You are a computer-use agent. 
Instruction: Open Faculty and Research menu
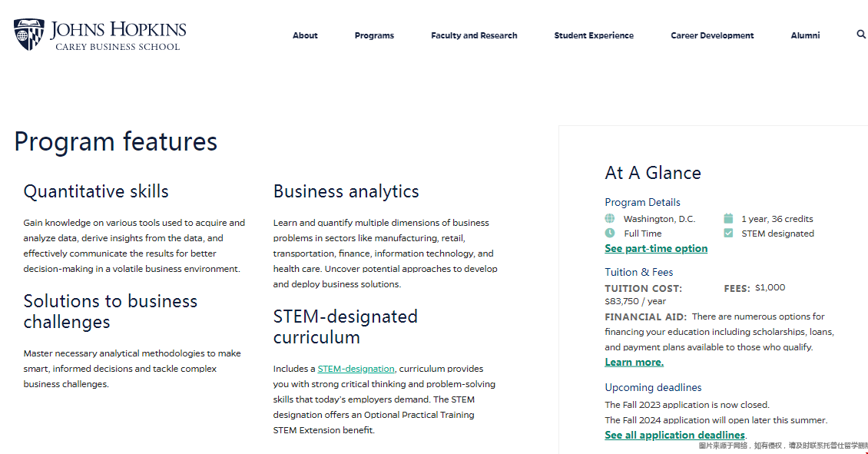click(474, 35)
